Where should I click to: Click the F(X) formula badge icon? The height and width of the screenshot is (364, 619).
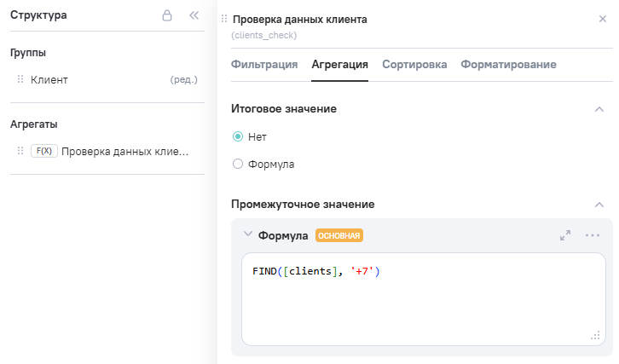click(43, 151)
